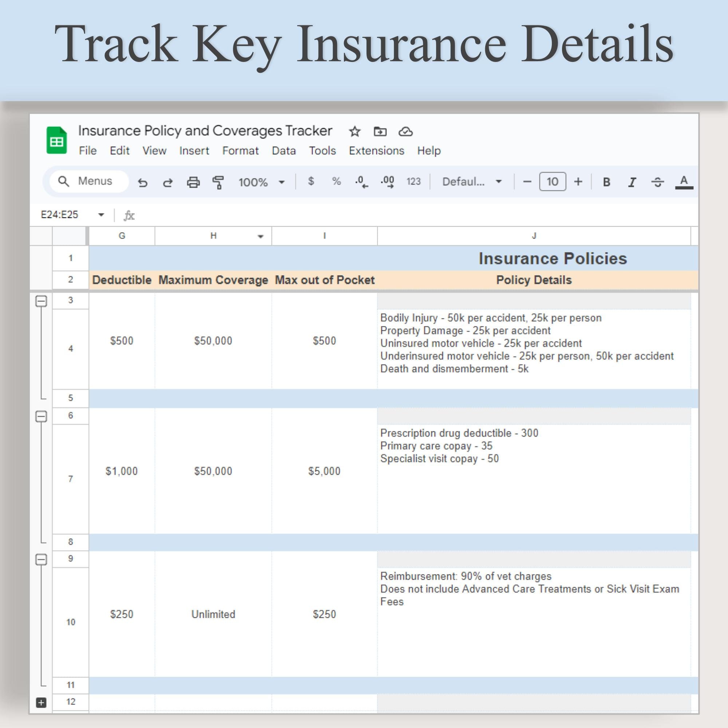Apply italic formatting
This screenshot has width=728, height=728.
[x=632, y=182]
